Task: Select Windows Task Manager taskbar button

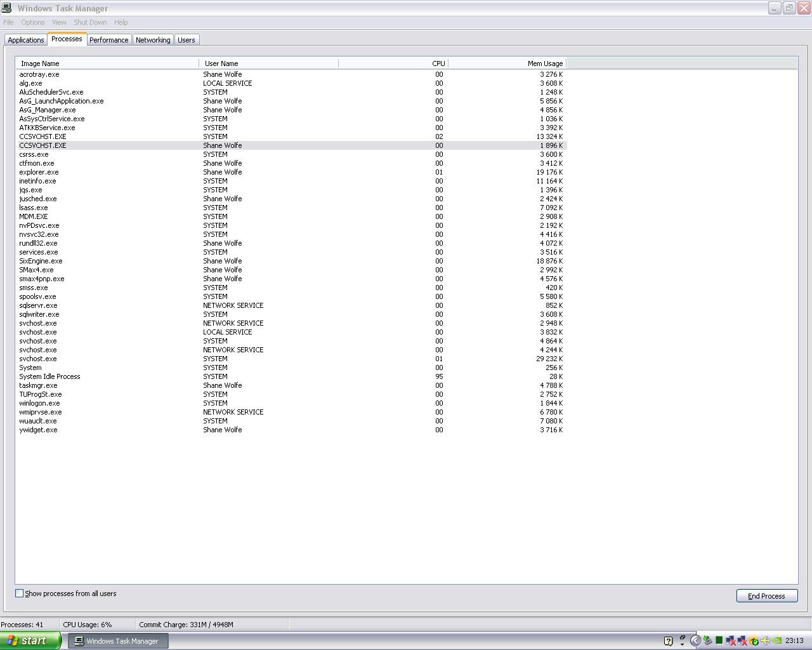Action: coord(118,641)
